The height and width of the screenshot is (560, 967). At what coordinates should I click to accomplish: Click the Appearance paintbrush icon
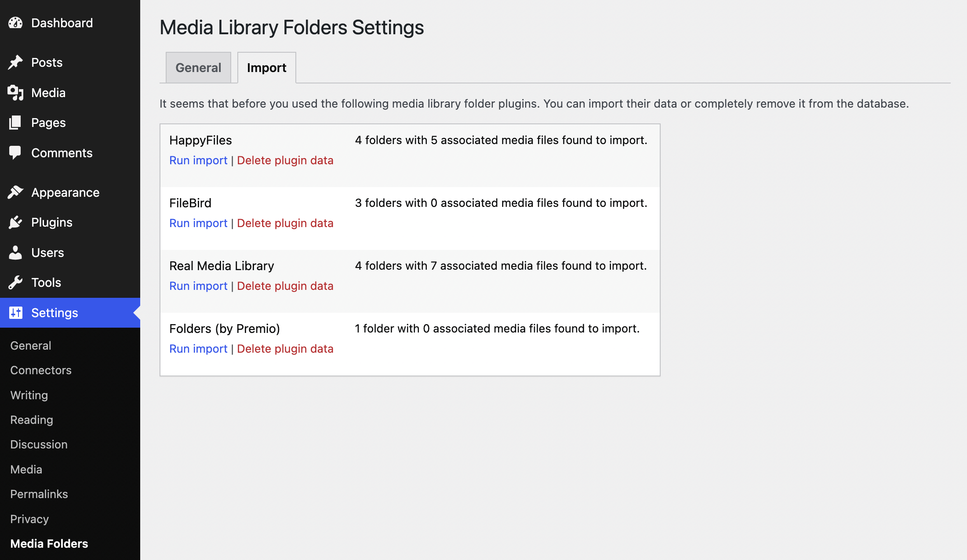[x=15, y=192]
